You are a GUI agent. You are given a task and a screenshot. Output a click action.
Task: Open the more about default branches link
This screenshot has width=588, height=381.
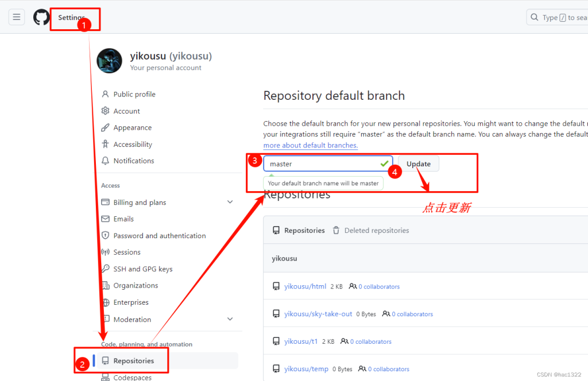point(310,145)
